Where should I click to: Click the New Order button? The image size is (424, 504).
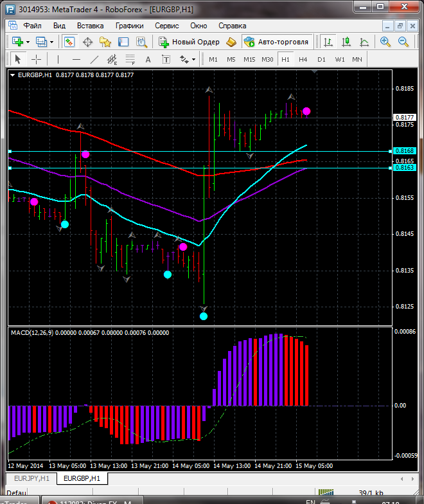189,42
